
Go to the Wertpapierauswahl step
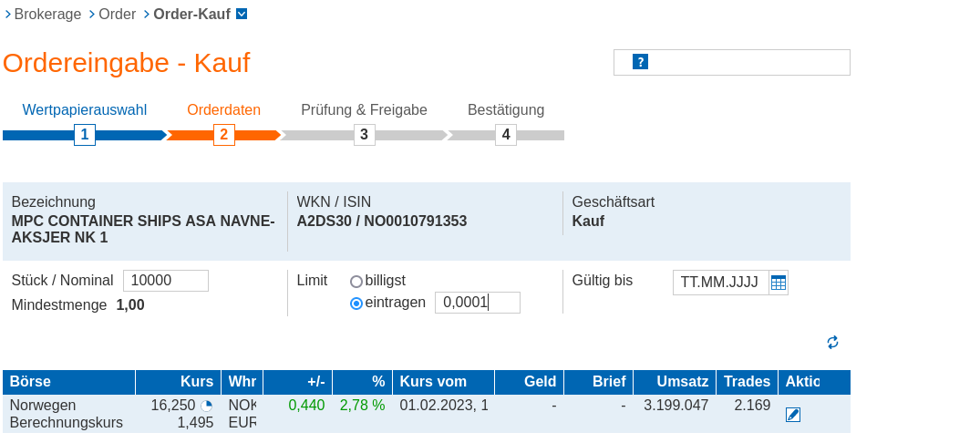pos(85,110)
